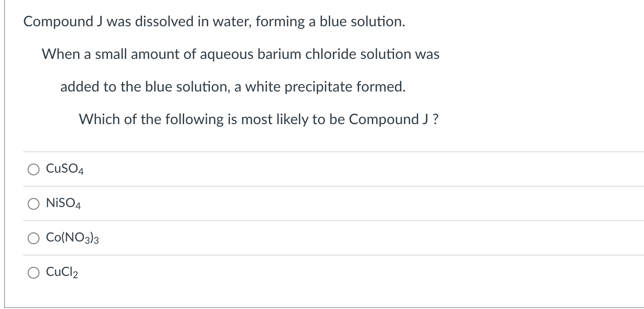Screen dimensions: 644x309
Task: Click the line about white precipitate
Action: click(x=233, y=87)
